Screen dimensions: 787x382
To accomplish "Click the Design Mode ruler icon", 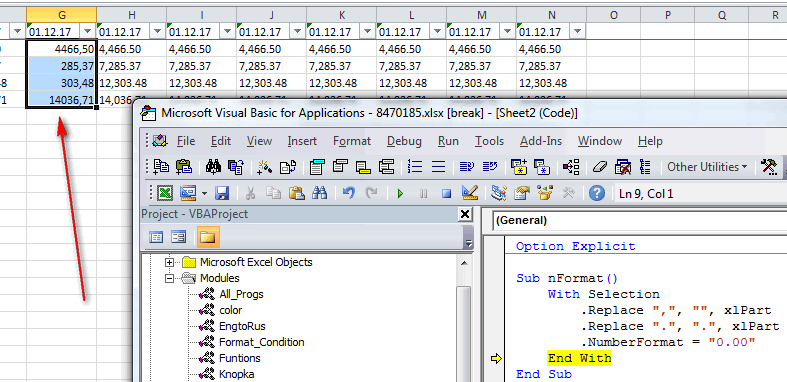I will coord(470,193).
